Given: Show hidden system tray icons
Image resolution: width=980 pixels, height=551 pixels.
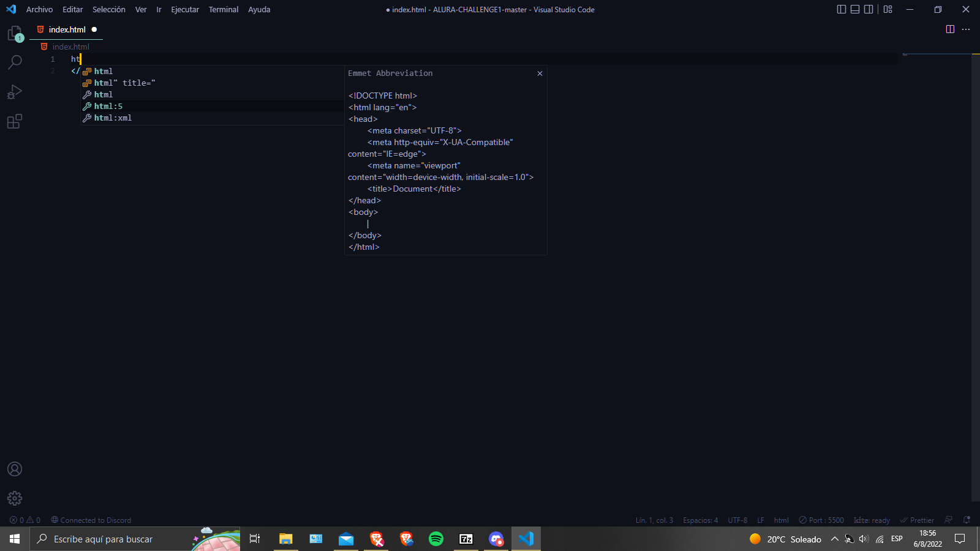Looking at the screenshot, I should point(834,539).
